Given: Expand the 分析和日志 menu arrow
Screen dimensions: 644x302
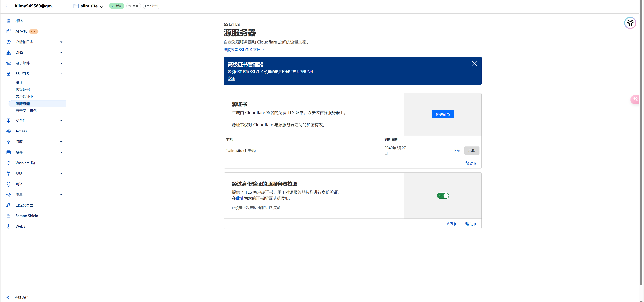Looking at the screenshot, I should coord(61,42).
